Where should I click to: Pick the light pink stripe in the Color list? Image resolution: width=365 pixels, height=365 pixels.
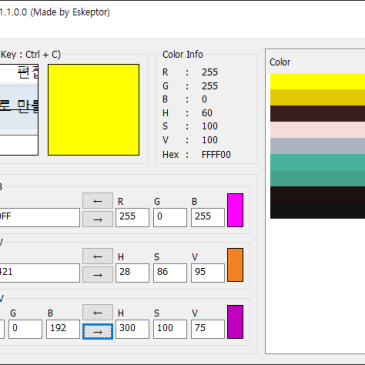click(317, 130)
